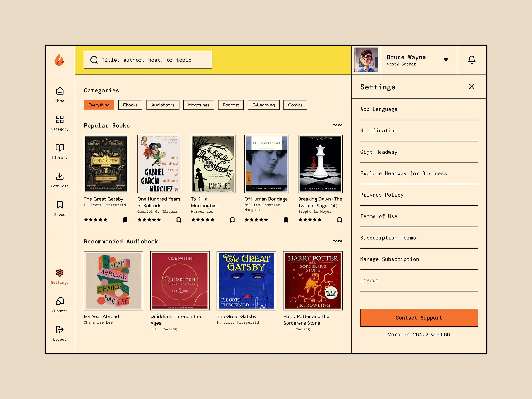Click the Version 264.2.0.5566 text
The height and width of the screenshot is (399, 532).
[419, 335]
